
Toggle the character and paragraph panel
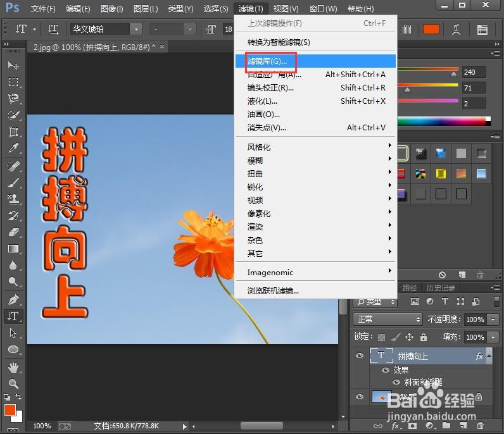[482, 29]
